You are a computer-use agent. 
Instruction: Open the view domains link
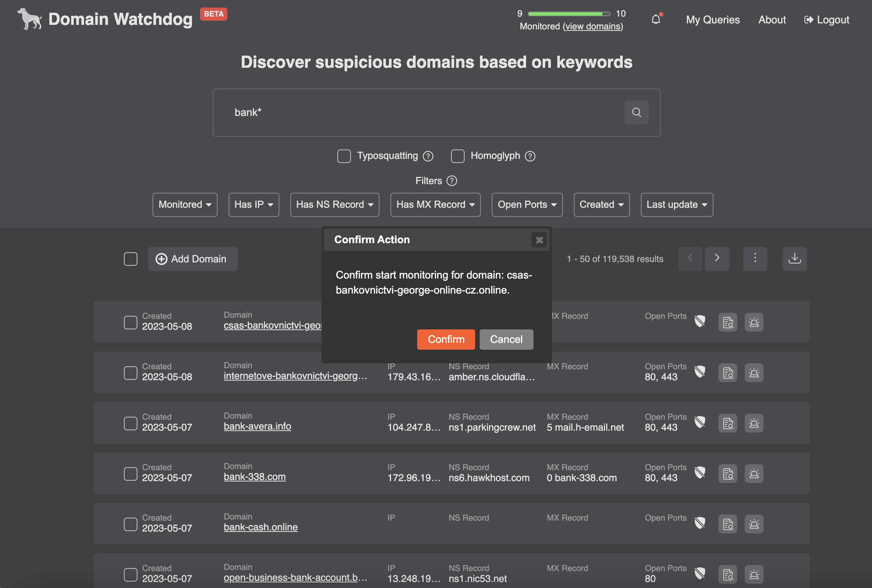[x=593, y=26]
